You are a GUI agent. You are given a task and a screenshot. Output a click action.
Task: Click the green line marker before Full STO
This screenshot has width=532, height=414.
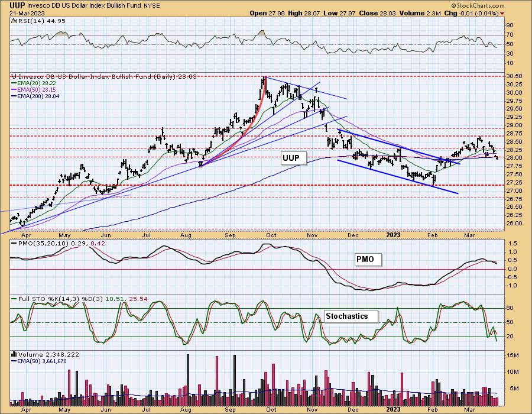tap(14, 299)
